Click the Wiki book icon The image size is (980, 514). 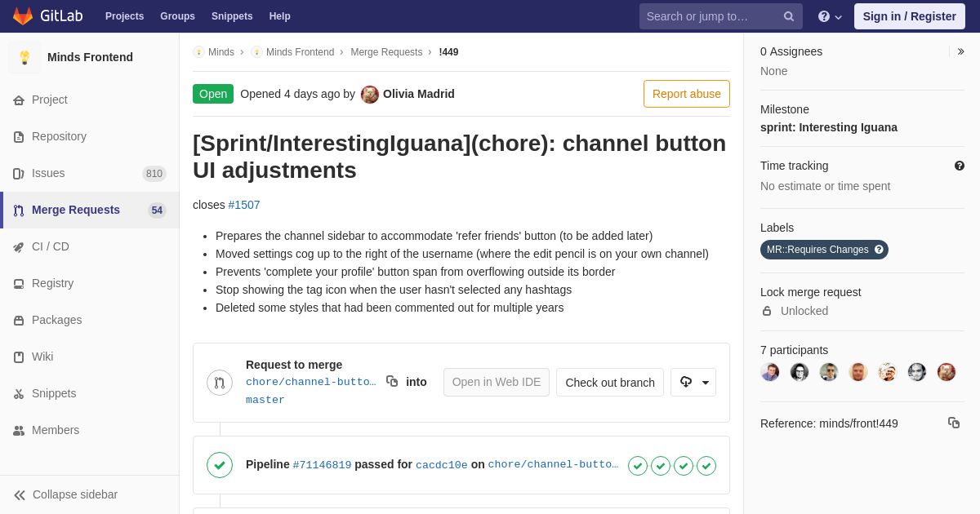(x=19, y=357)
